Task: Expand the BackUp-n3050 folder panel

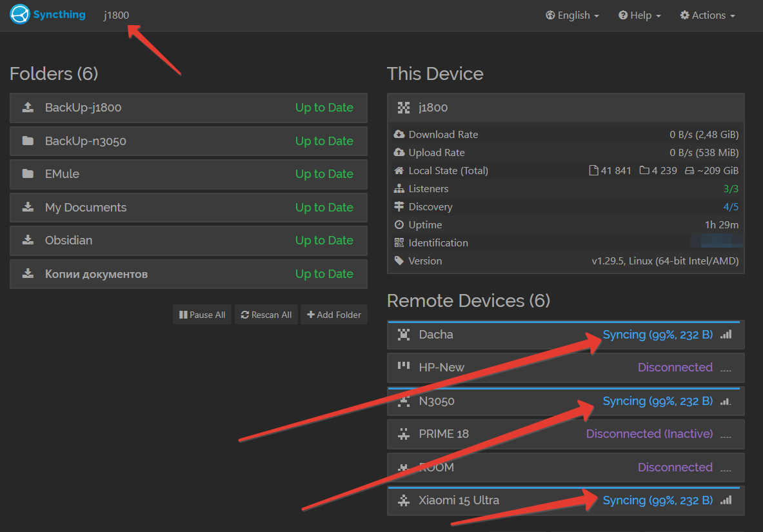Action: click(188, 141)
